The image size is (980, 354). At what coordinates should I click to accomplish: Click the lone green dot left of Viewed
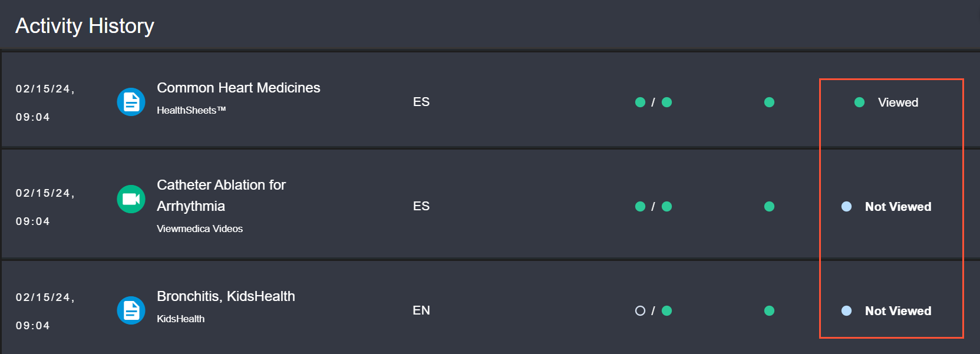769,102
